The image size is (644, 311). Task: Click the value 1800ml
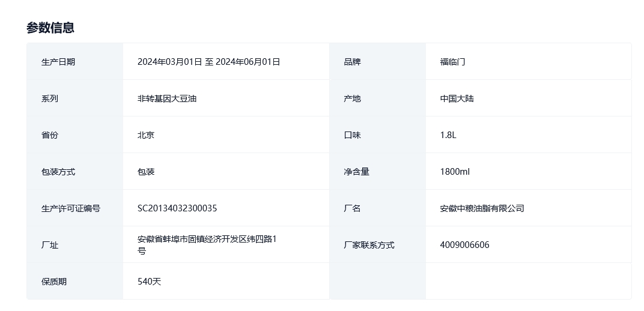[x=455, y=172]
